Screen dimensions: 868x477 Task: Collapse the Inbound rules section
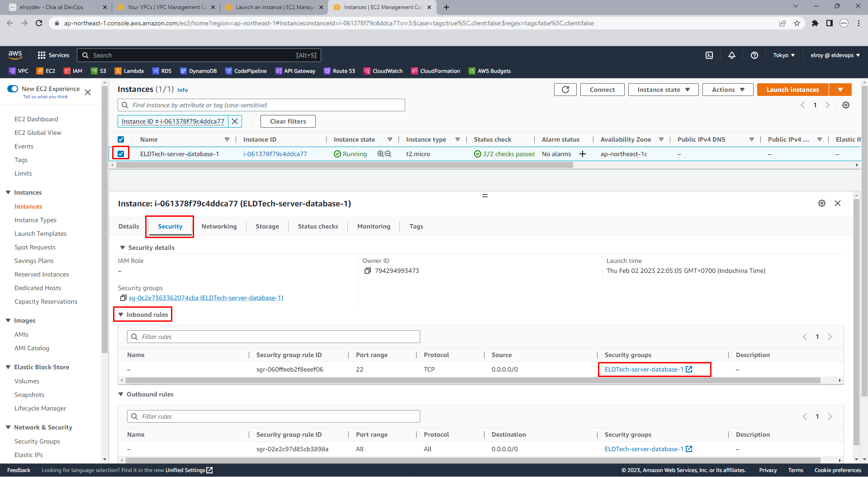(x=121, y=315)
